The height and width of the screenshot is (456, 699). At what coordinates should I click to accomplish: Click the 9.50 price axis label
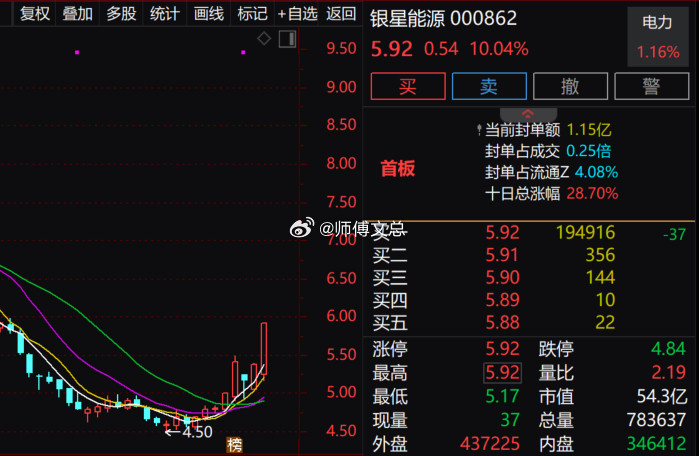341,48
